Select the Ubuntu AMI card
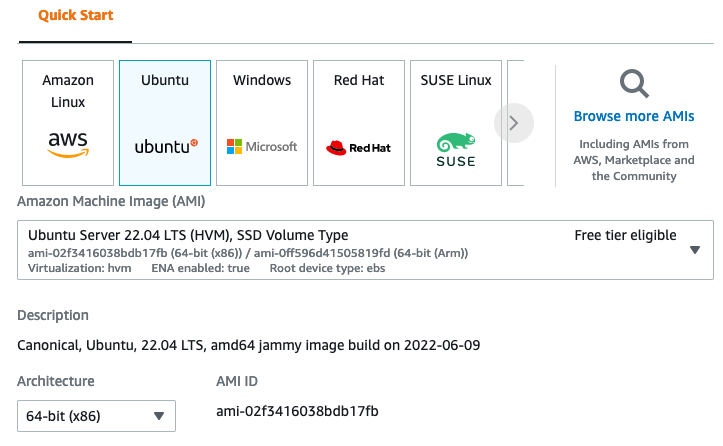 (x=165, y=123)
